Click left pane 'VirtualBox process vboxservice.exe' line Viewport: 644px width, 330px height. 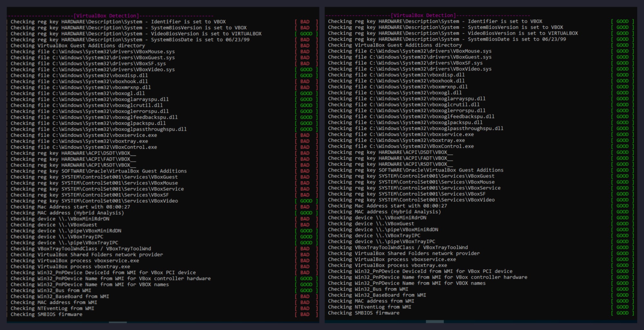pos(75,260)
